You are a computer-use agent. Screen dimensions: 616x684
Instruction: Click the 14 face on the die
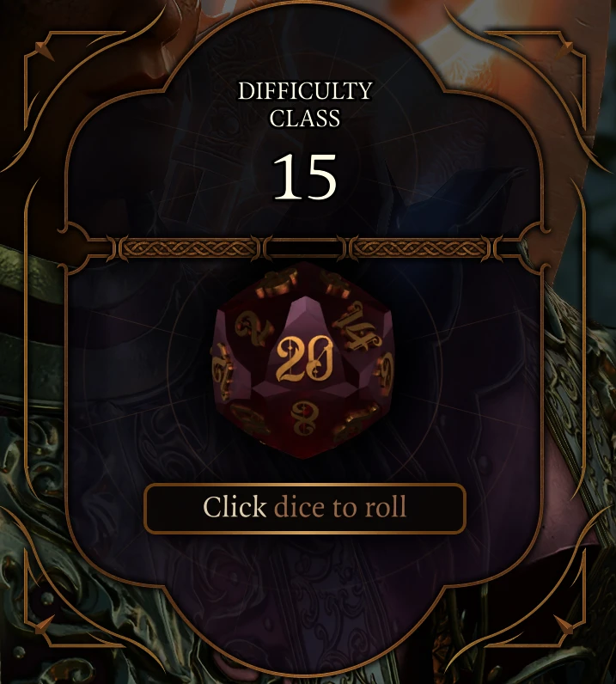click(x=357, y=328)
